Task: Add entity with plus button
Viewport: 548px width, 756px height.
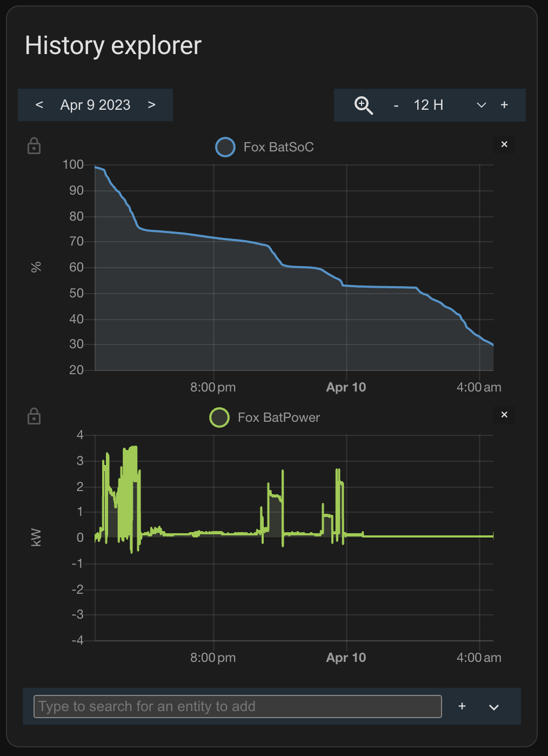Action: click(x=462, y=706)
